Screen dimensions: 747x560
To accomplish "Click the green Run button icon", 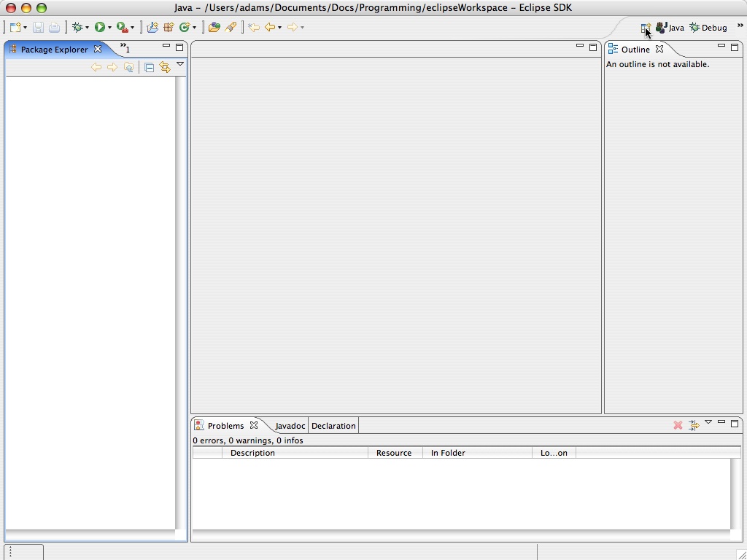I will (x=100, y=28).
